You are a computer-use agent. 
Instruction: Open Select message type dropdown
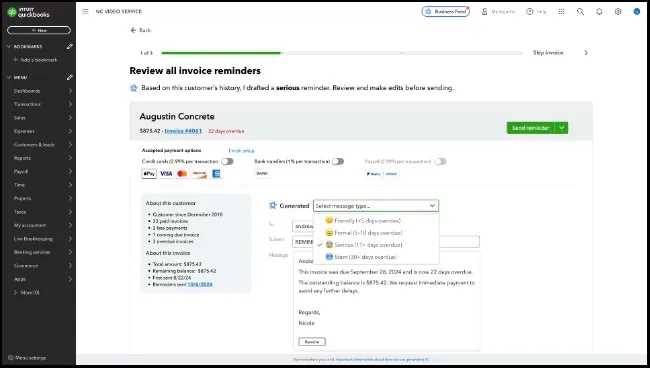pos(376,206)
